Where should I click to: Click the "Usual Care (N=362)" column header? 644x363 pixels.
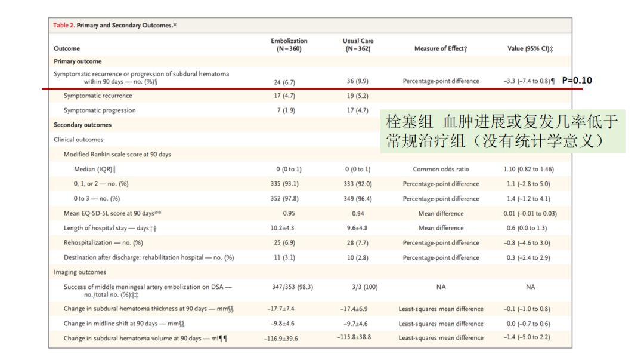358,45
